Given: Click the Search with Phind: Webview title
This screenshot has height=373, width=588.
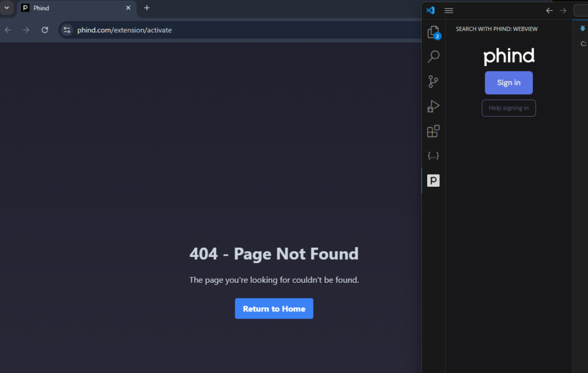Looking at the screenshot, I should coord(497,29).
